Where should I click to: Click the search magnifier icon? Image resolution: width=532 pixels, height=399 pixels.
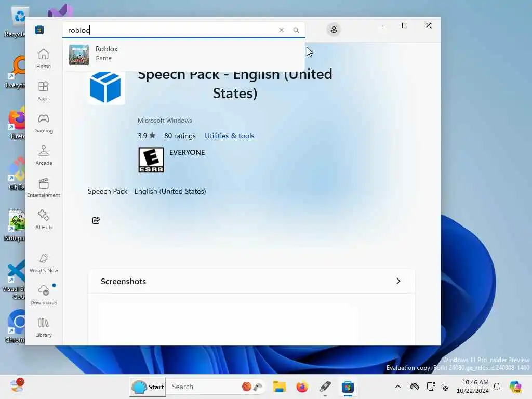click(296, 30)
